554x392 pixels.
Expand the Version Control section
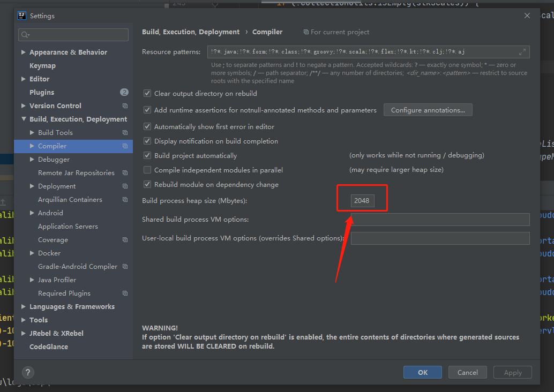point(24,105)
